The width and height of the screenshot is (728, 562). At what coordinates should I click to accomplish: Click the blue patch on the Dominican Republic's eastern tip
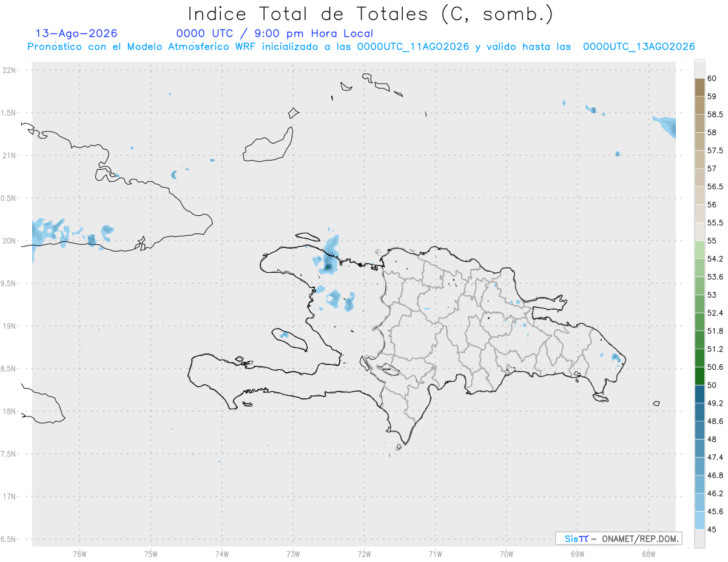[x=617, y=358]
